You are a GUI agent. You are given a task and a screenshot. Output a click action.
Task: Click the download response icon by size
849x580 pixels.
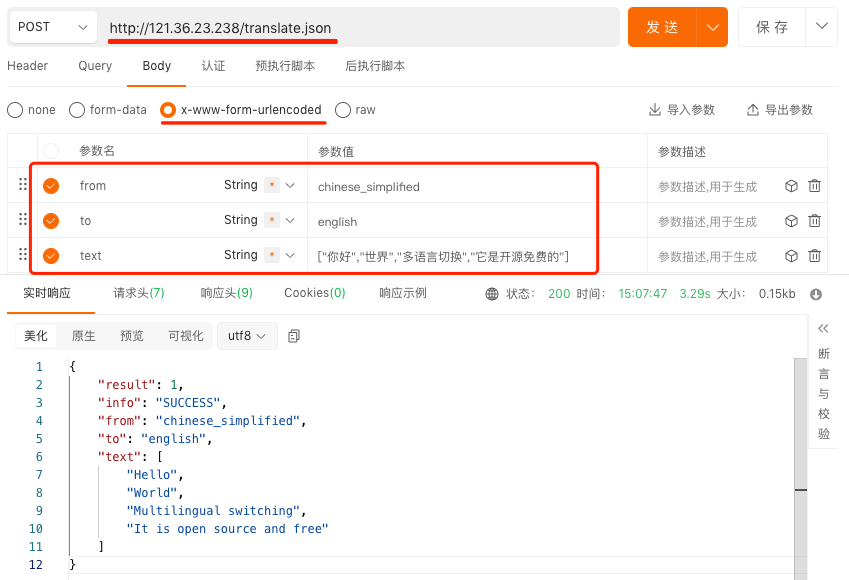pos(816,294)
